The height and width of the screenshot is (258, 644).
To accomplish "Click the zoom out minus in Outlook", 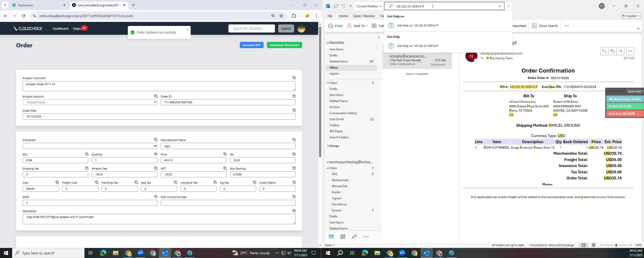I will click(601, 245).
